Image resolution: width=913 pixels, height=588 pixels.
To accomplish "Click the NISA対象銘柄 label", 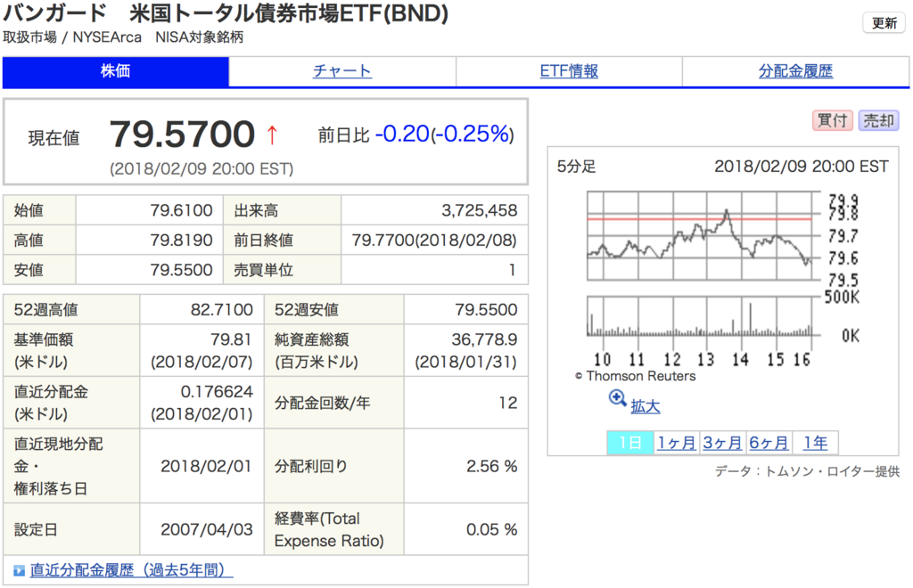I will click(199, 37).
